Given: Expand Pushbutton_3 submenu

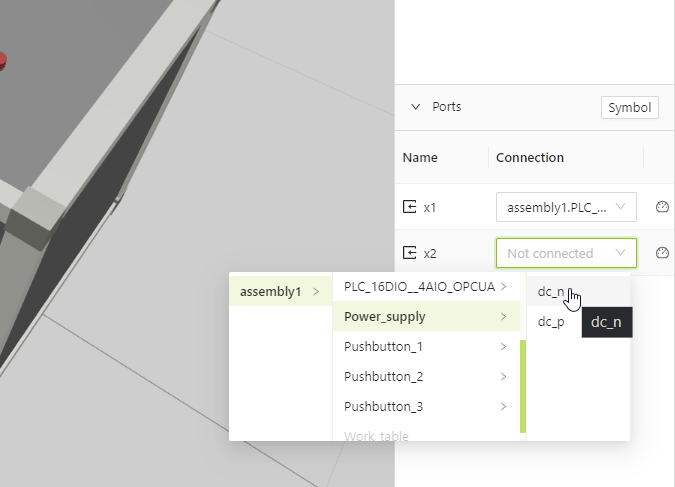Looking at the screenshot, I should click(x=426, y=406).
